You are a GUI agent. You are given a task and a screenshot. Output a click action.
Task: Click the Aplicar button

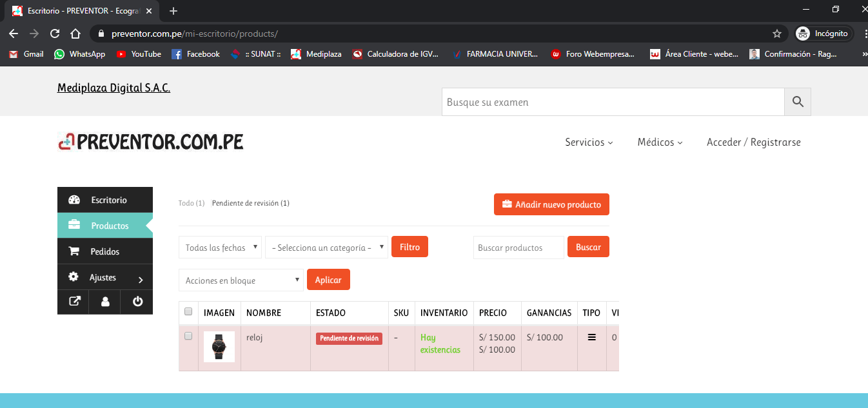point(328,280)
